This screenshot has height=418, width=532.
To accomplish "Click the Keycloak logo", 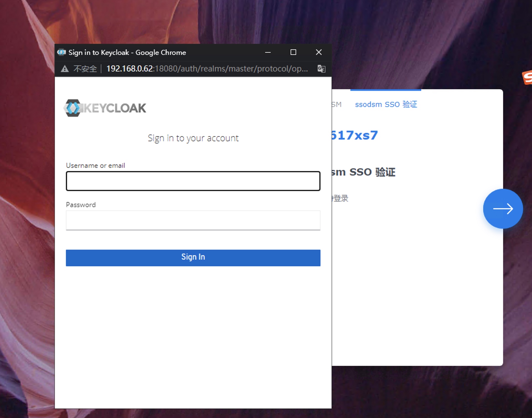I will tap(105, 108).
